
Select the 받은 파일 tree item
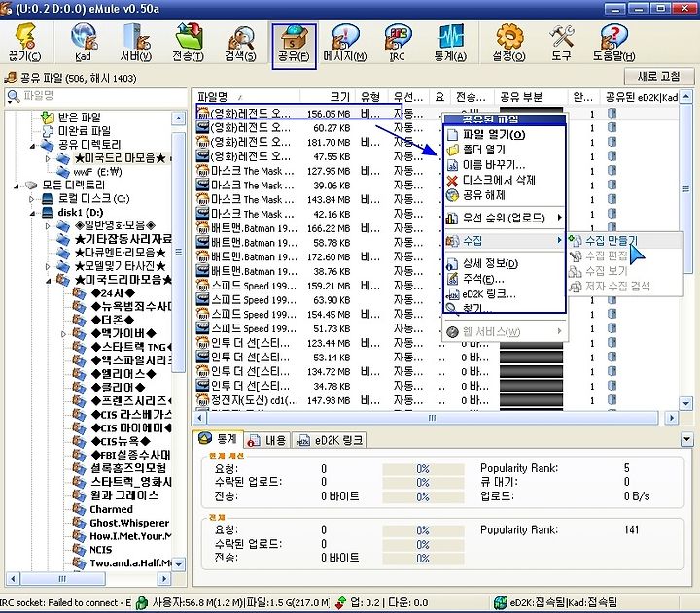tap(80, 118)
